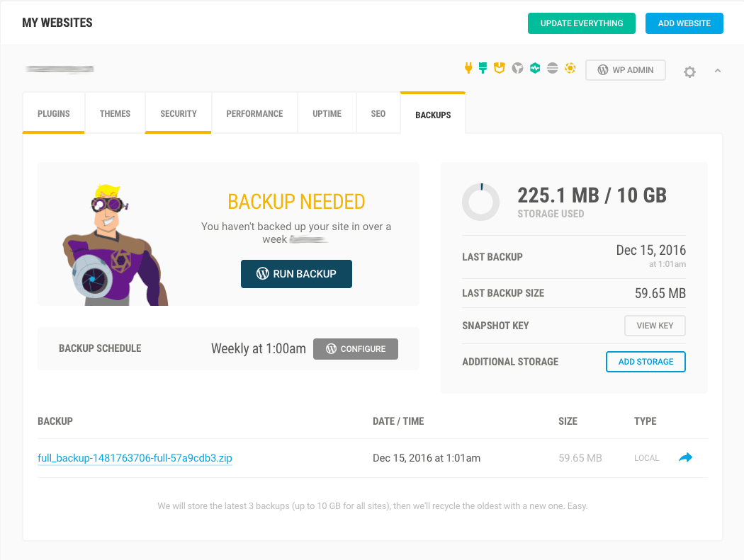Viewport: 744px width, 560px height.
Task: Click the 59.65 MB last backup size value
Action: tap(660, 293)
